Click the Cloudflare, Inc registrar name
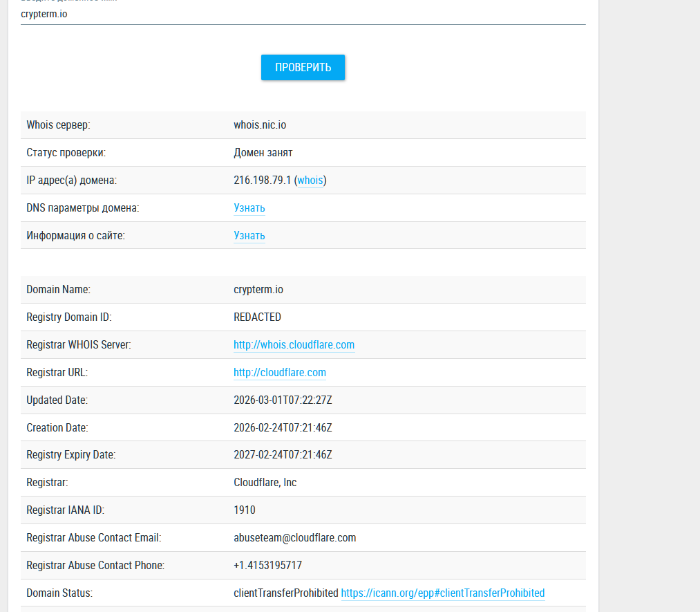This screenshot has height=612, width=700. 265,483
